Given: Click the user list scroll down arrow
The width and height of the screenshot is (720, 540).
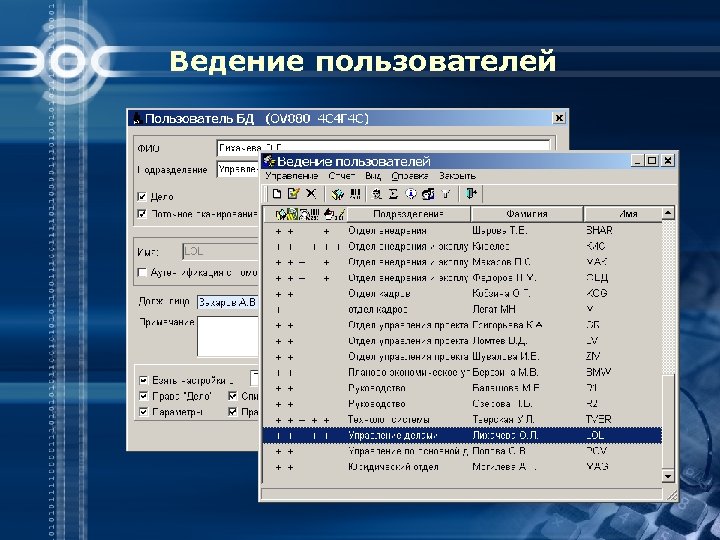Looking at the screenshot, I should (668, 476).
